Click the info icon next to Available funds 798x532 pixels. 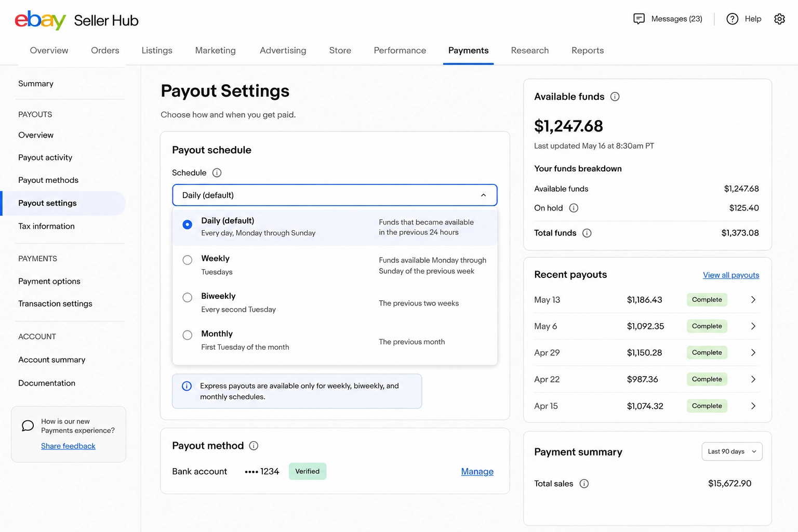pyautogui.click(x=615, y=97)
